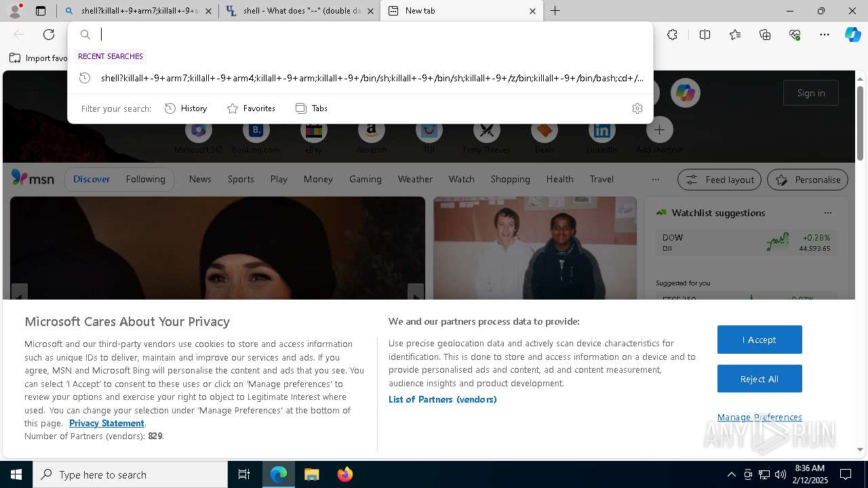Open Task View on taskbar
The height and width of the screenshot is (488, 868).
tap(244, 474)
